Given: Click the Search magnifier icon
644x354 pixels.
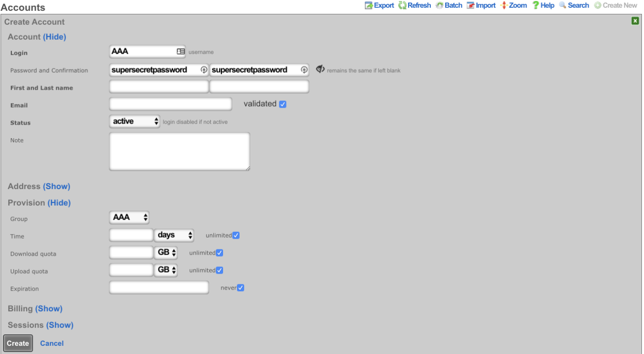Looking at the screenshot, I should tap(563, 6).
